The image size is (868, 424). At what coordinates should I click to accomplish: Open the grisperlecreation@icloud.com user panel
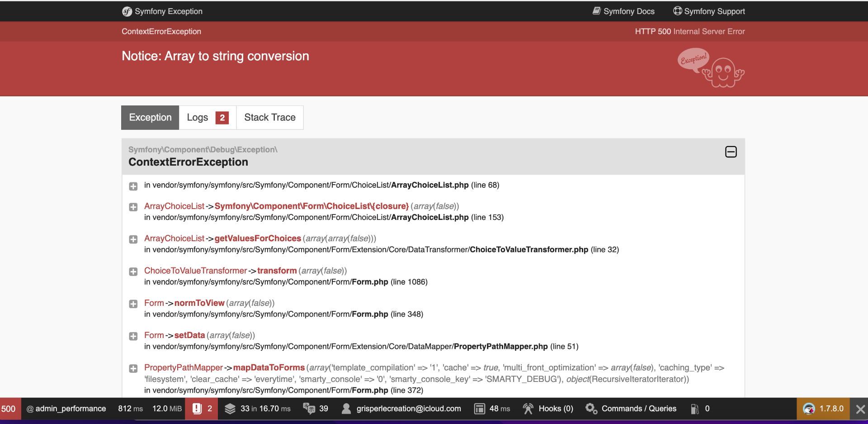tap(409, 409)
